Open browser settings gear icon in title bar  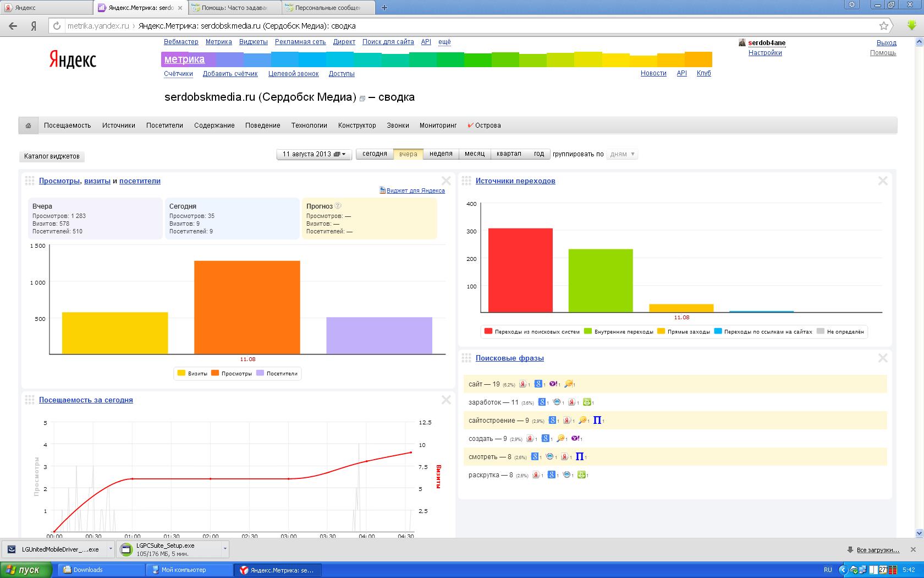point(852,5)
